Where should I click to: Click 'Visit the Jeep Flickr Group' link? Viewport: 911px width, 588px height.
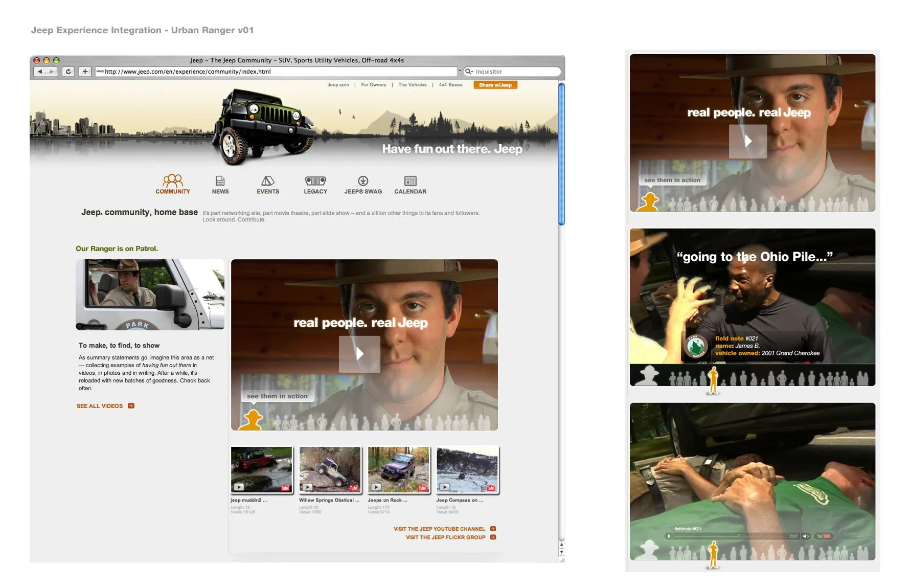click(445, 537)
